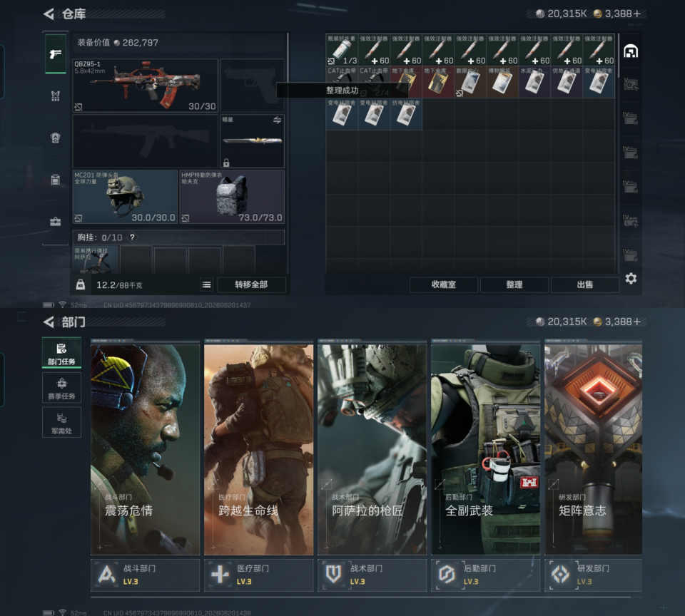Expand the 后勤部门 LV.3 department bar
Viewport: 685px width, 616px height.
point(485,575)
